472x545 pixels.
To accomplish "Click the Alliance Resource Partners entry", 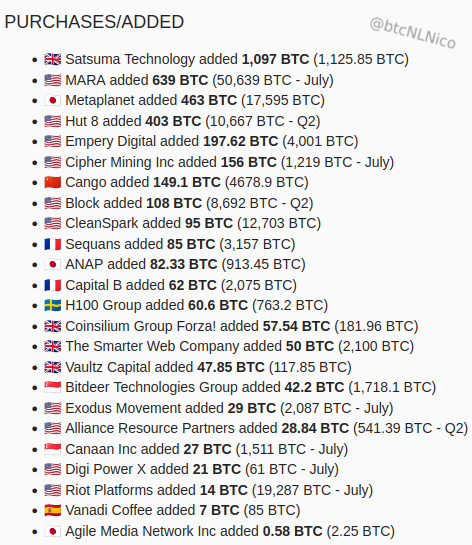I will point(267,429).
